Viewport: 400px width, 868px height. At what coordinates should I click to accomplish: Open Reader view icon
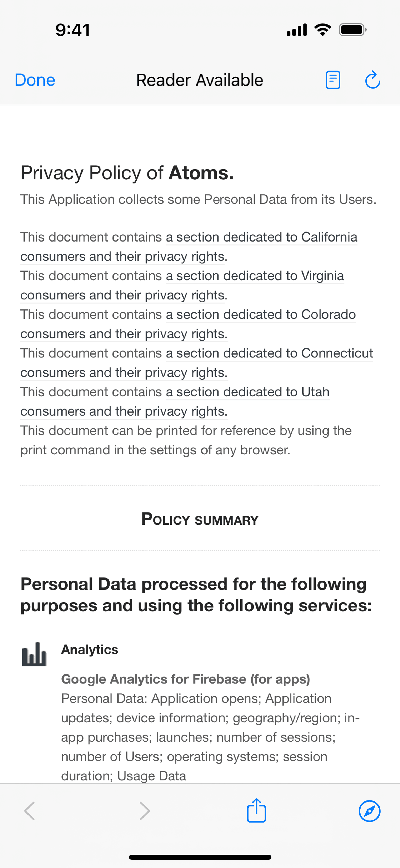[x=333, y=80]
